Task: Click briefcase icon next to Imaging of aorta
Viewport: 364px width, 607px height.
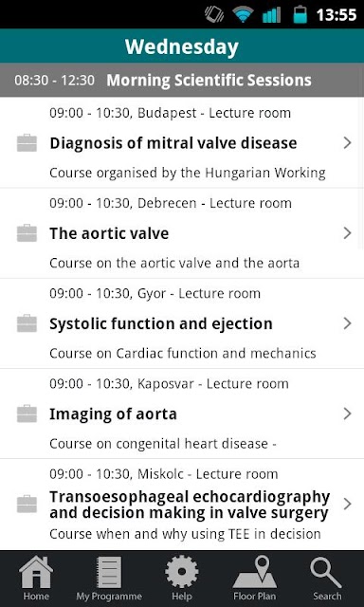Action: pos(27,414)
